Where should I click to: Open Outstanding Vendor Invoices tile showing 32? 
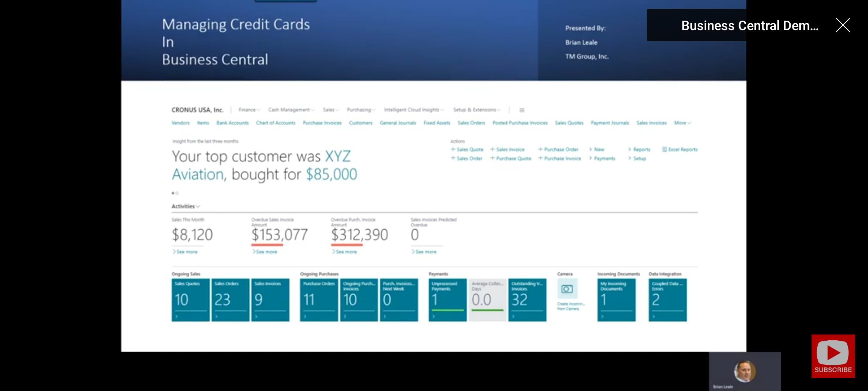click(527, 300)
